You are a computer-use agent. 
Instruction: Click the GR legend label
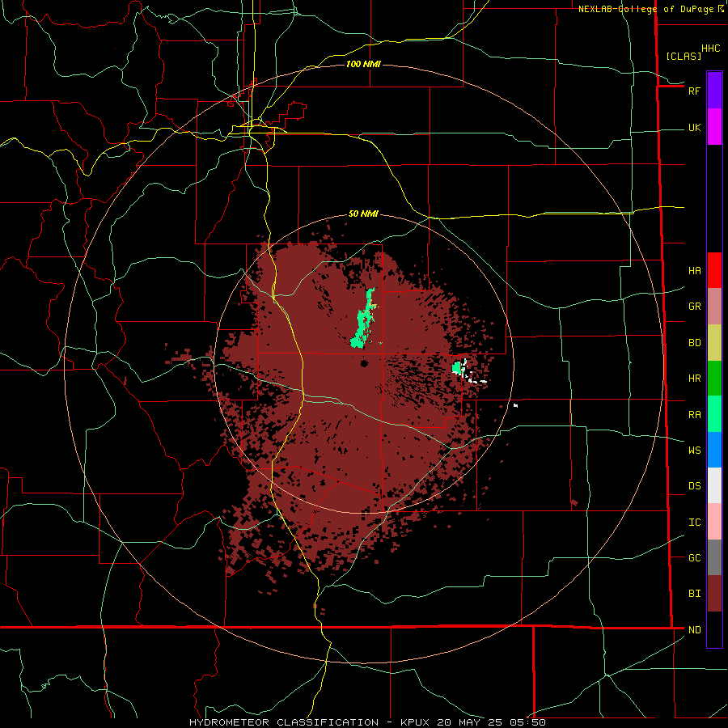coord(694,307)
